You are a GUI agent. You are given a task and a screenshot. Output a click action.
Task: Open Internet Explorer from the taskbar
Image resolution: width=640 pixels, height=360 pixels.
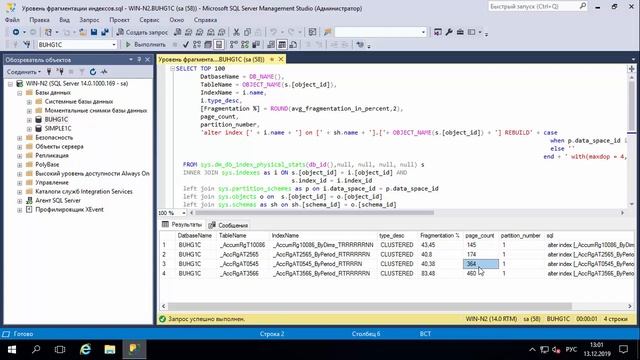click(85, 349)
